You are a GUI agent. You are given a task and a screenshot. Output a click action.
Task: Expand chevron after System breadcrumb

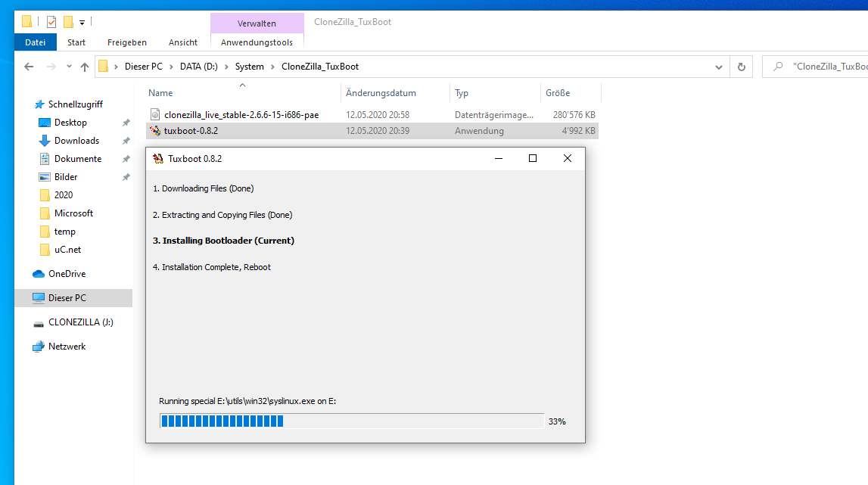pos(272,67)
